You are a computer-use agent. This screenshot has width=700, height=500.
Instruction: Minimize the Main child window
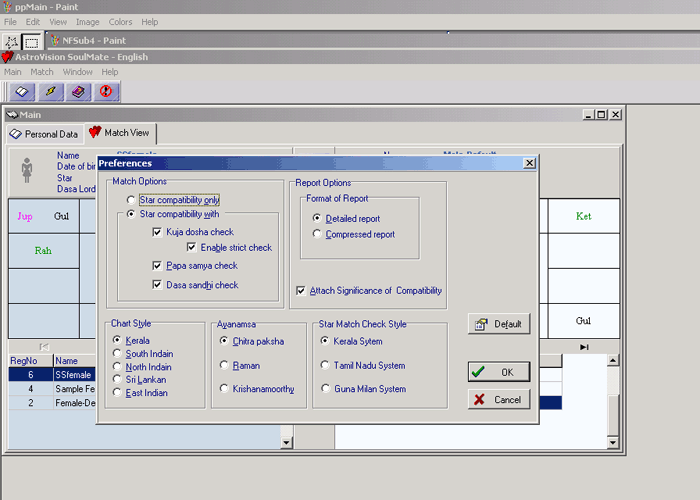(x=588, y=115)
